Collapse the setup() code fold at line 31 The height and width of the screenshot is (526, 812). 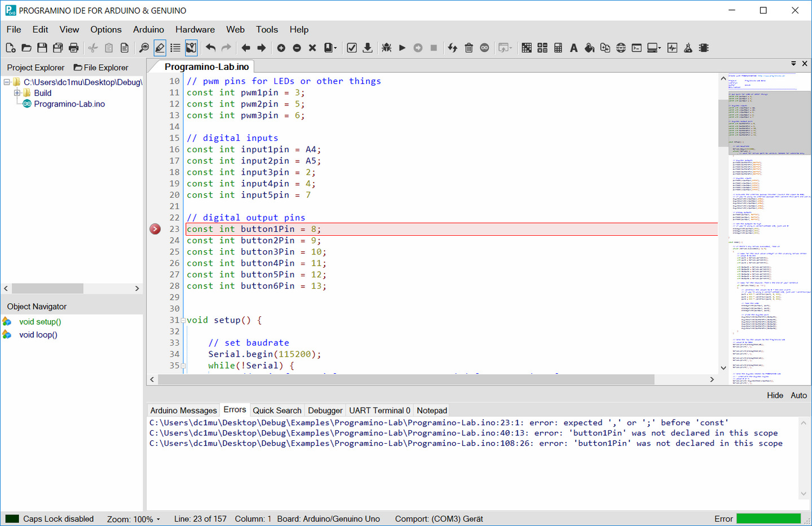pyautogui.click(x=183, y=320)
